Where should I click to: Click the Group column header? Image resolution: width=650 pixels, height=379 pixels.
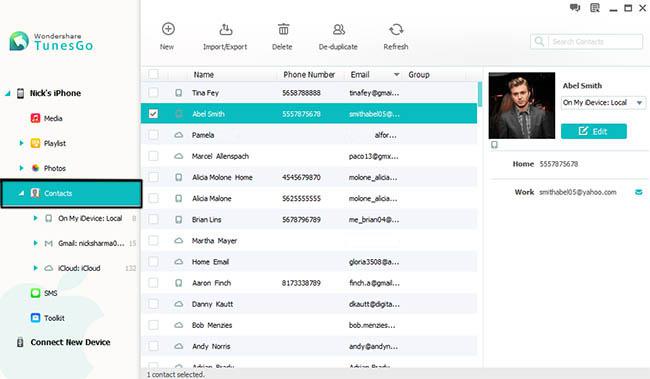[419, 75]
